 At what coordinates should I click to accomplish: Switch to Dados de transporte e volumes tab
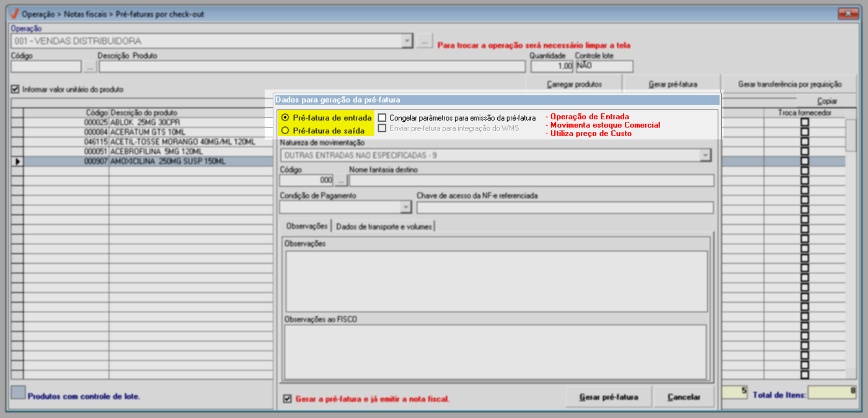(384, 226)
